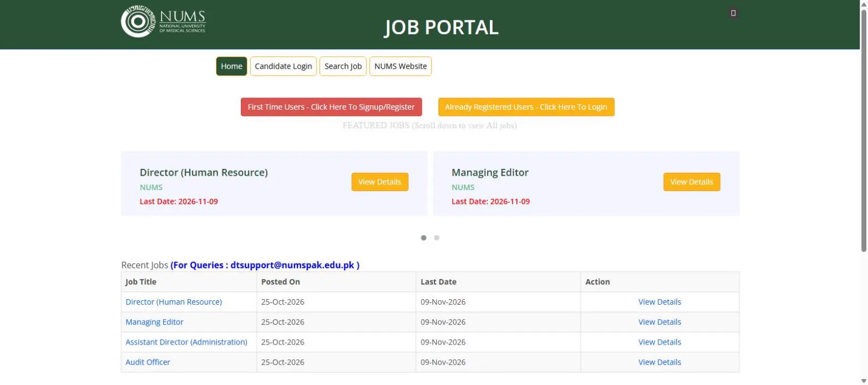Open the Candidate Login menu item
This screenshot has width=868, height=385.
(x=283, y=66)
